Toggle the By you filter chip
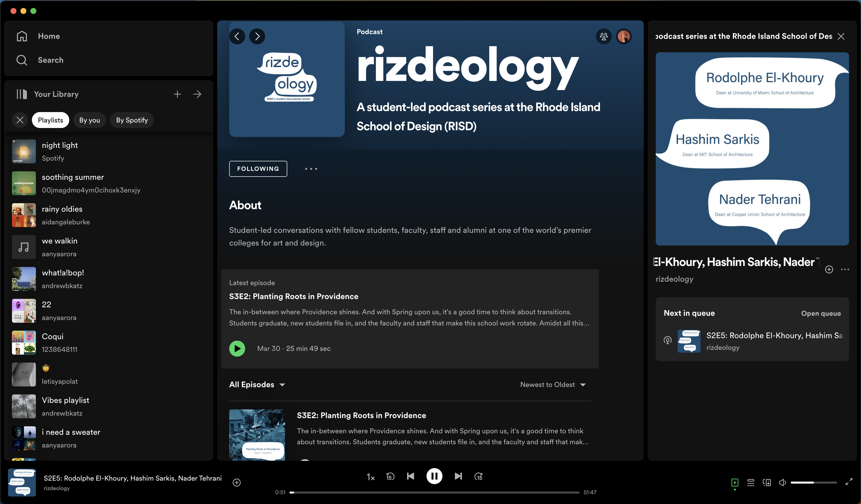The width and height of the screenshot is (861, 504). [x=89, y=120]
